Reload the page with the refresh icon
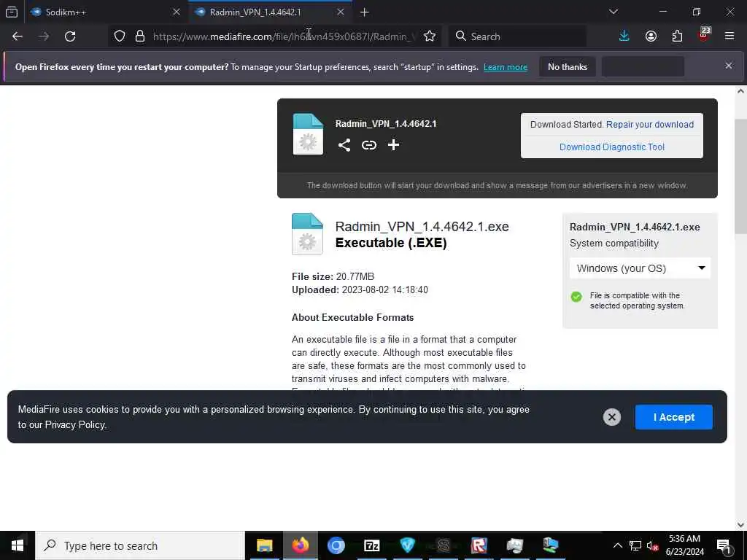 [x=70, y=36]
